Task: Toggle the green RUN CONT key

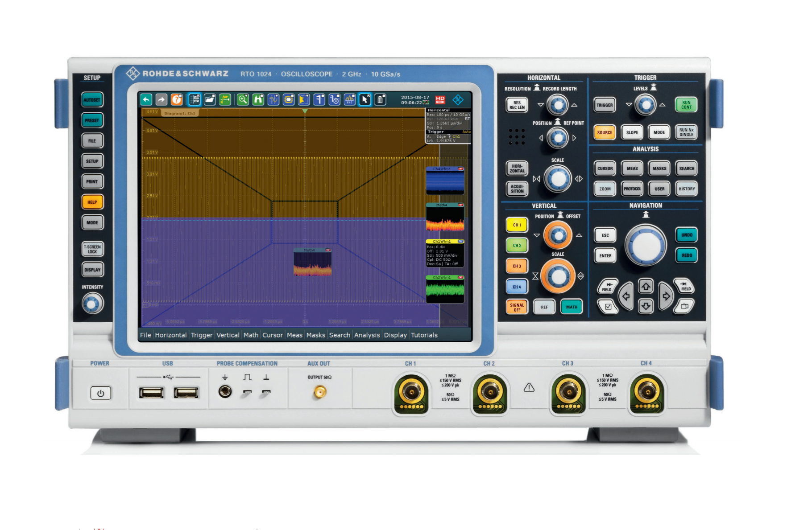Action: pyautogui.click(x=686, y=105)
